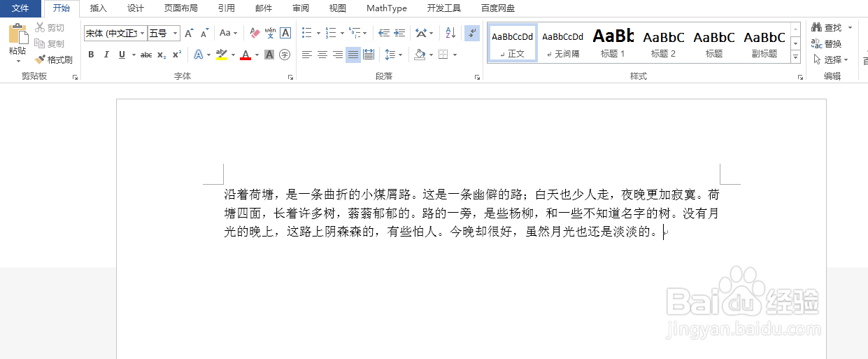
Task: Switch to the MathType tab
Action: [x=387, y=8]
